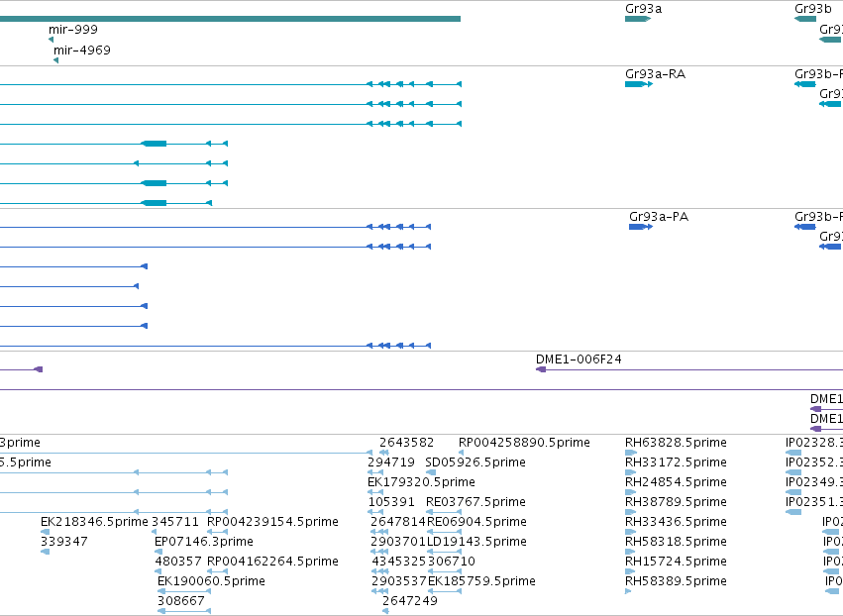Select the RH58318.5prime label
The width and height of the screenshot is (843, 616).
[x=676, y=542]
